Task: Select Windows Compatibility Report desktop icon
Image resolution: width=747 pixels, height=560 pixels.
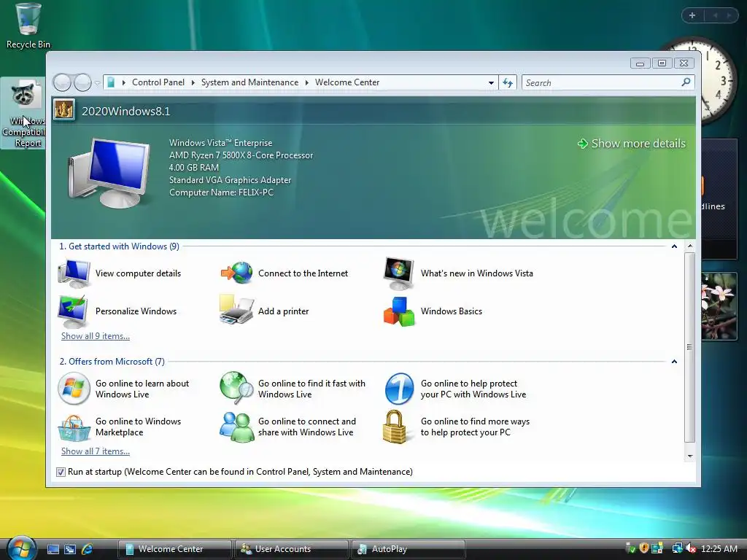Action: (24, 113)
